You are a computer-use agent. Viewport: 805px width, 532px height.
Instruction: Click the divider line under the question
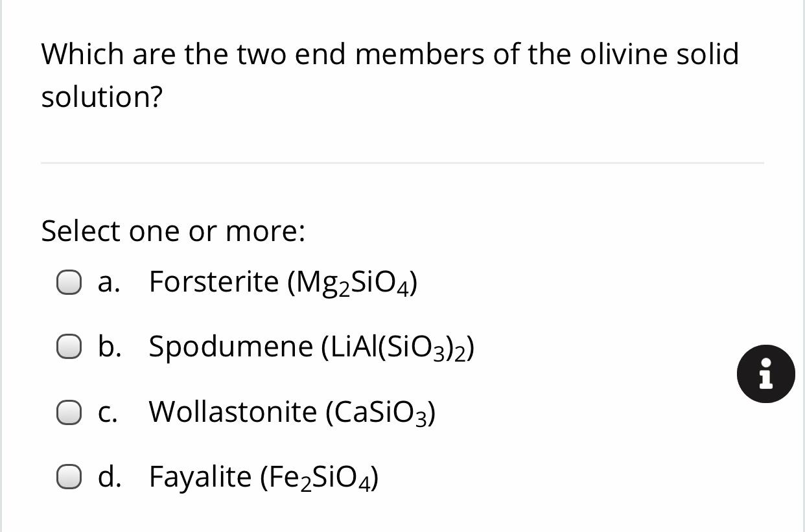(x=402, y=163)
